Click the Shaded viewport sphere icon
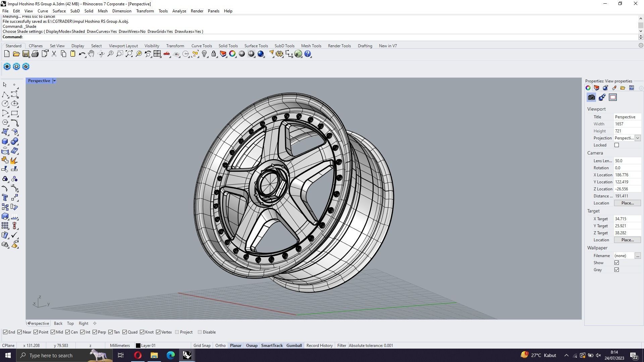This screenshot has width=644, height=362. (x=242, y=54)
